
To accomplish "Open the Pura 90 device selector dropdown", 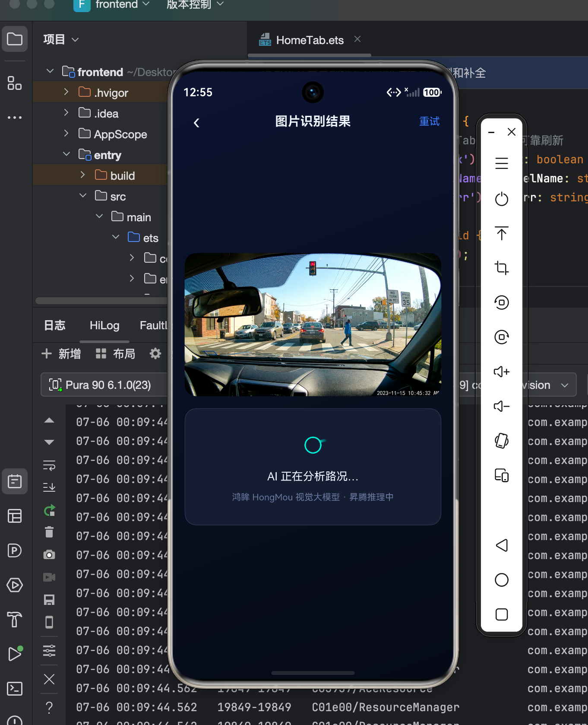I will 104,385.
